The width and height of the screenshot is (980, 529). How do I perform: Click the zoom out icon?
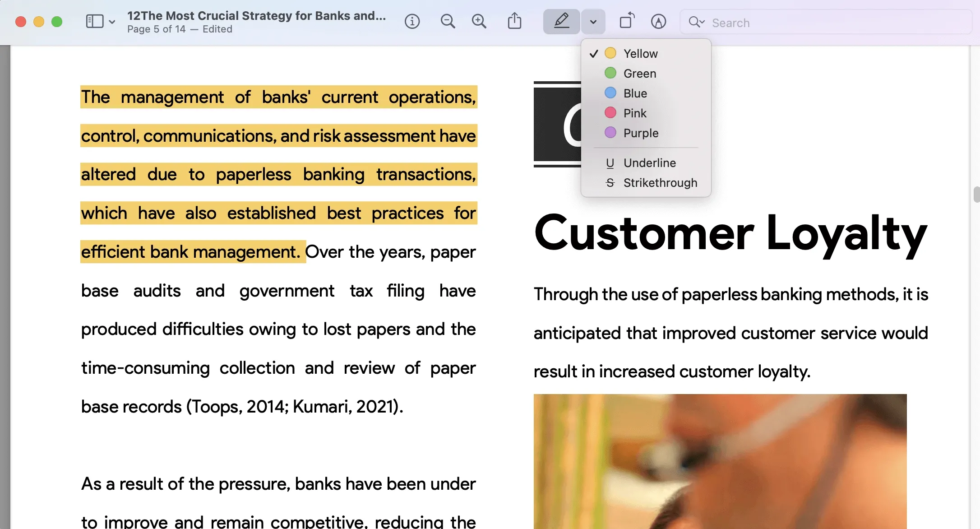[448, 21]
